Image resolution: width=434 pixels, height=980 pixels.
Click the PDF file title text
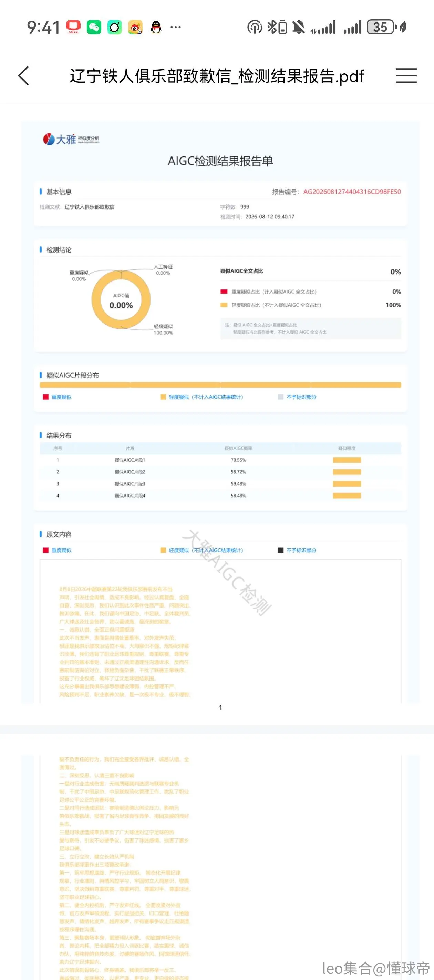(217, 76)
